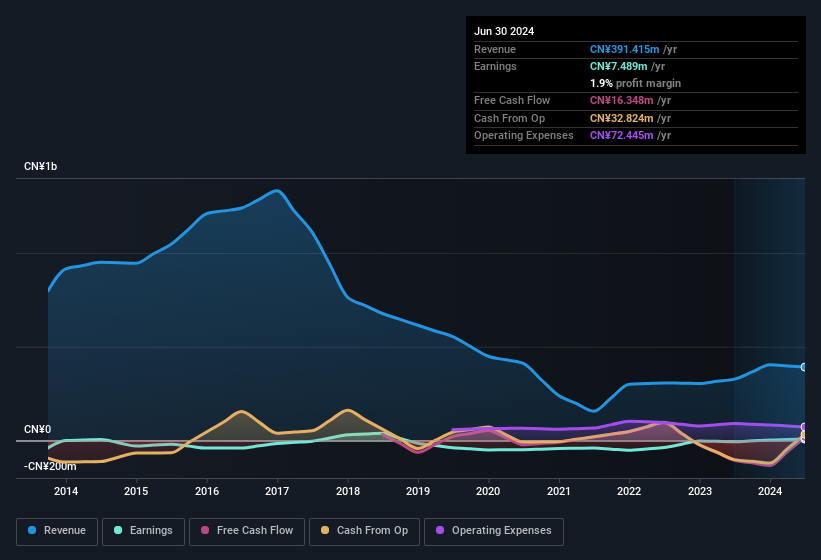
Task: Click the CN¥391.415m revenue value in tooltip
Action: (625, 49)
